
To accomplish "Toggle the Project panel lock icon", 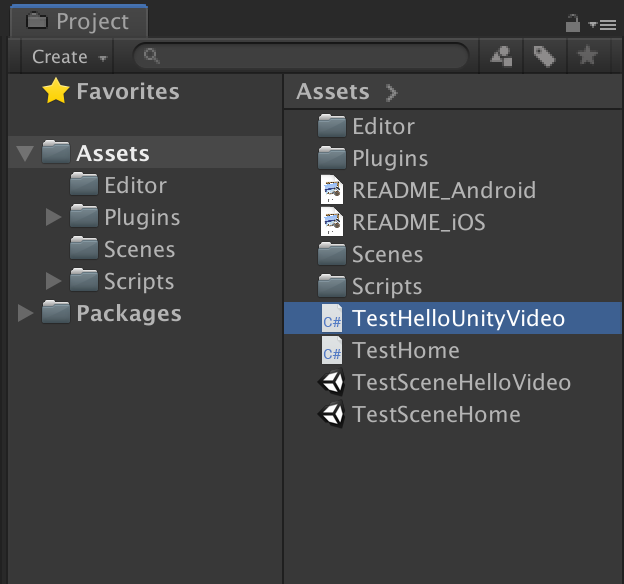I will (573, 23).
